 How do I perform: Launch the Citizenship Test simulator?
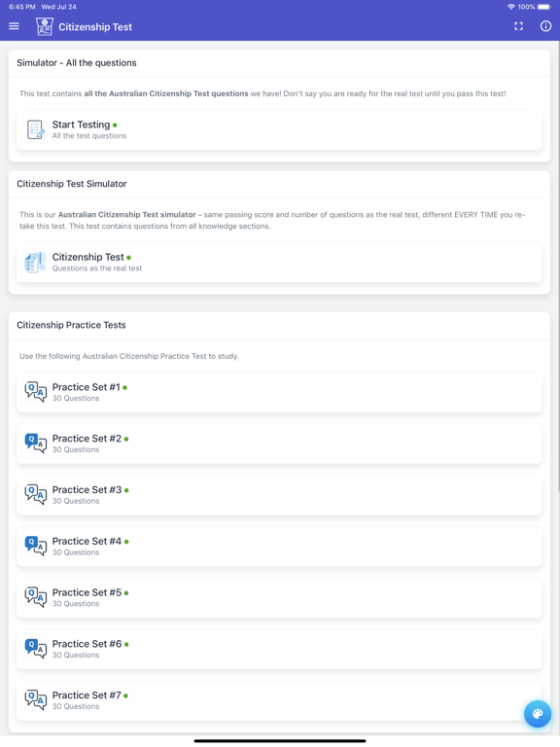point(280,263)
